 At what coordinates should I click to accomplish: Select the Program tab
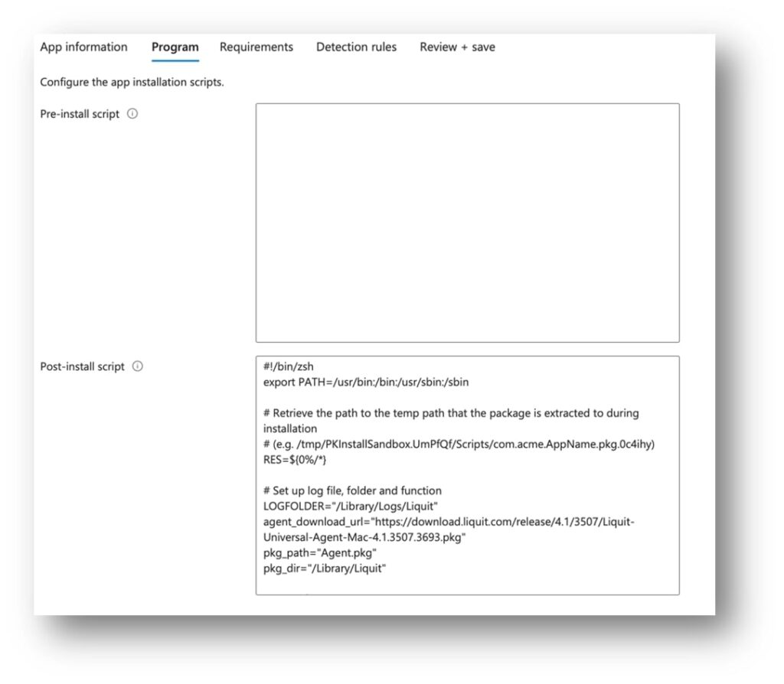(x=175, y=47)
